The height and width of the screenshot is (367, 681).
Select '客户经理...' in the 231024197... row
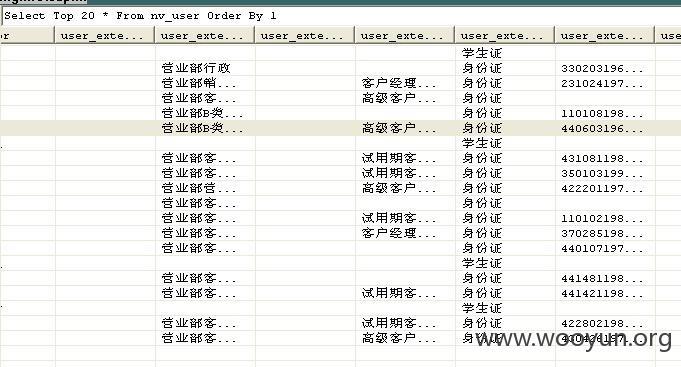(x=399, y=83)
